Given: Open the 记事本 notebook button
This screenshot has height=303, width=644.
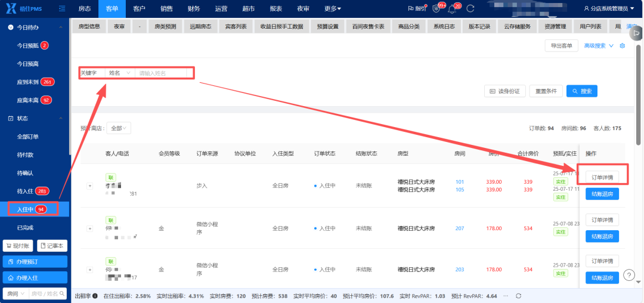Looking at the screenshot, I should [52, 246].
